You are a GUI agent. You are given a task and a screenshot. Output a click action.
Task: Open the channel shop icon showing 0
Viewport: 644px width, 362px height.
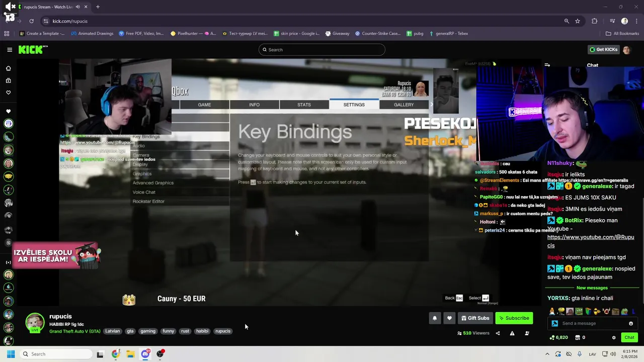click(580, 337)
